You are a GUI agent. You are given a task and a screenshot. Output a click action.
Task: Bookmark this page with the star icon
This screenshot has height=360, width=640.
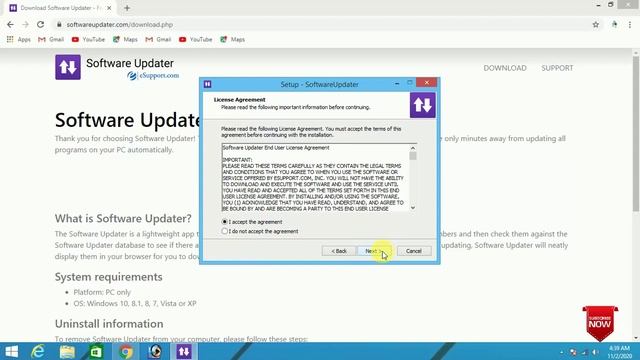pos(596,24)
